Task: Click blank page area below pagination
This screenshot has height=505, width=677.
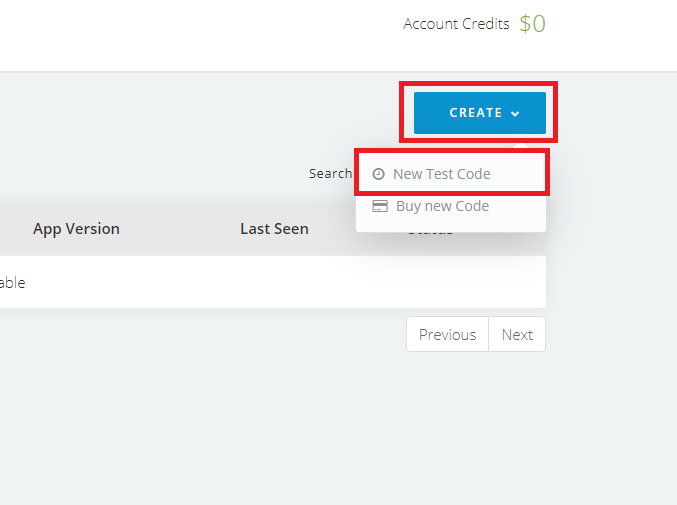Action: [x=338, y=427]
